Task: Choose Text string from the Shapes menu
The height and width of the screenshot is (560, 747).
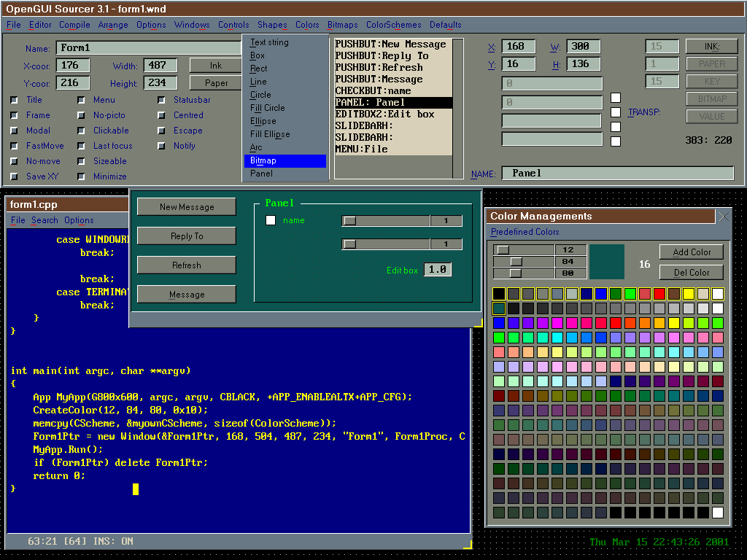Action: click(285, 42)
